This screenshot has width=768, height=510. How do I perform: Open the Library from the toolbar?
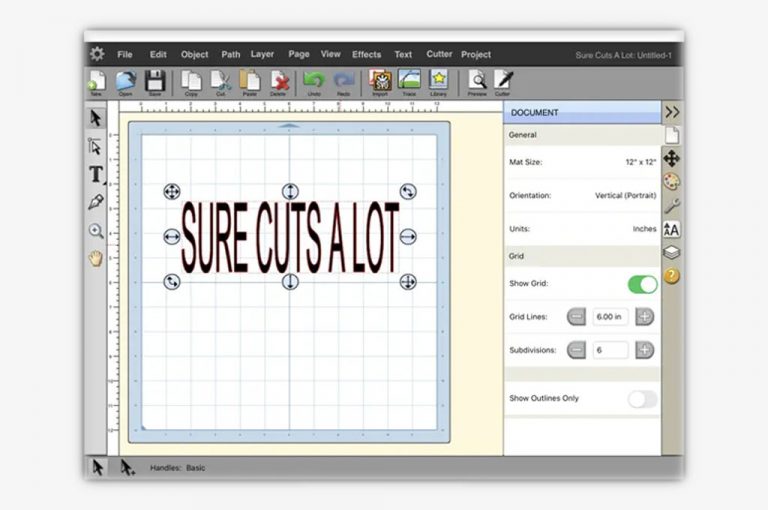pos(438,81)
